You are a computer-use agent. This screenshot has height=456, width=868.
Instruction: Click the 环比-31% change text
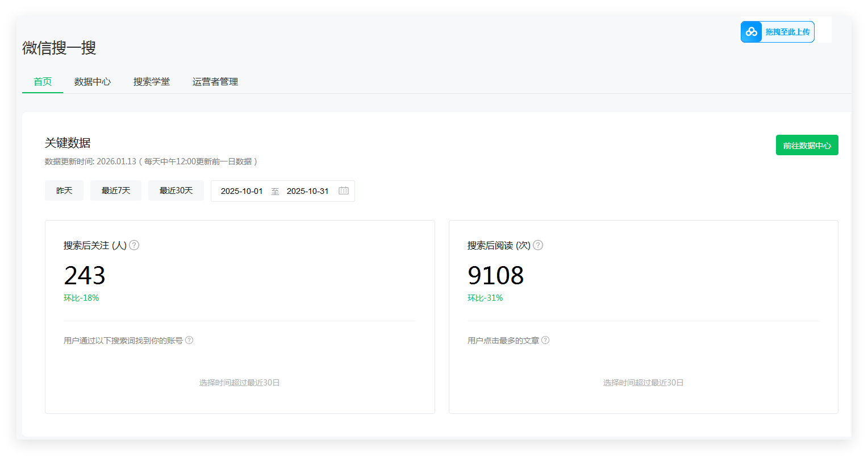click(485, 298)
